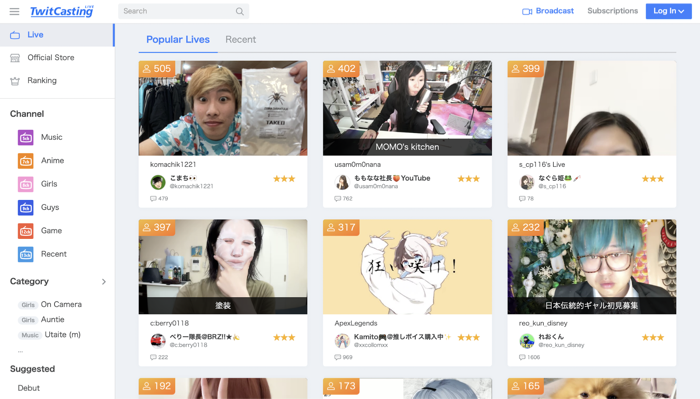
Task: Expand the Category chevron
Action: [x=104, y=282]
